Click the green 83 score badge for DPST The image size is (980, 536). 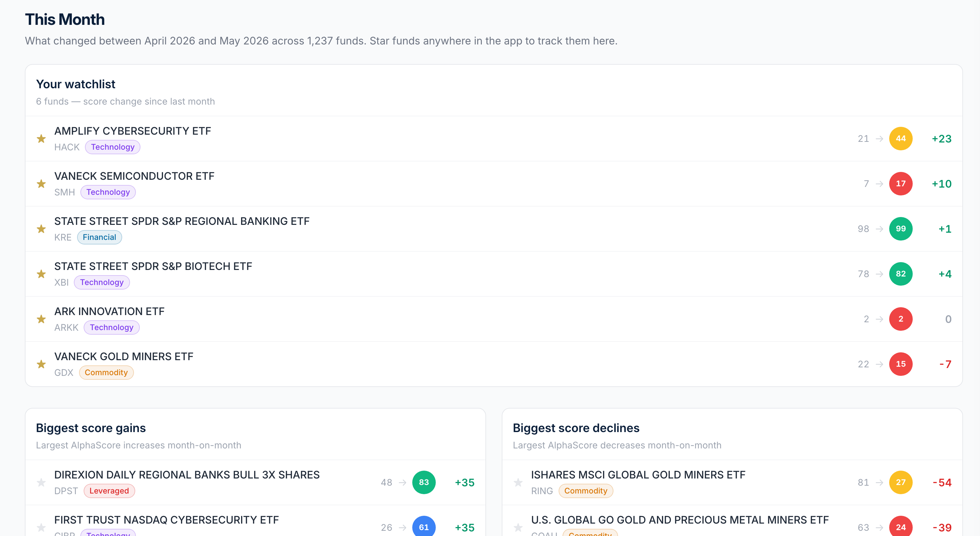coord(424,483)
